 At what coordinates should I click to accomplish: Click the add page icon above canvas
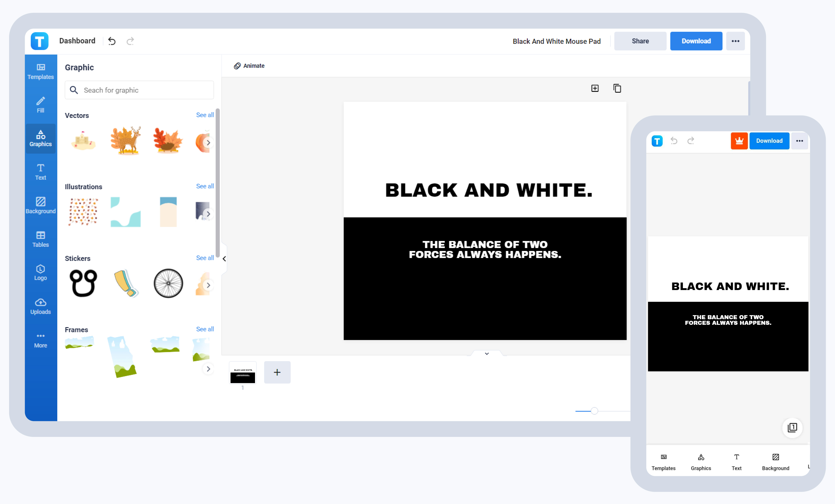tap(595, 88)
